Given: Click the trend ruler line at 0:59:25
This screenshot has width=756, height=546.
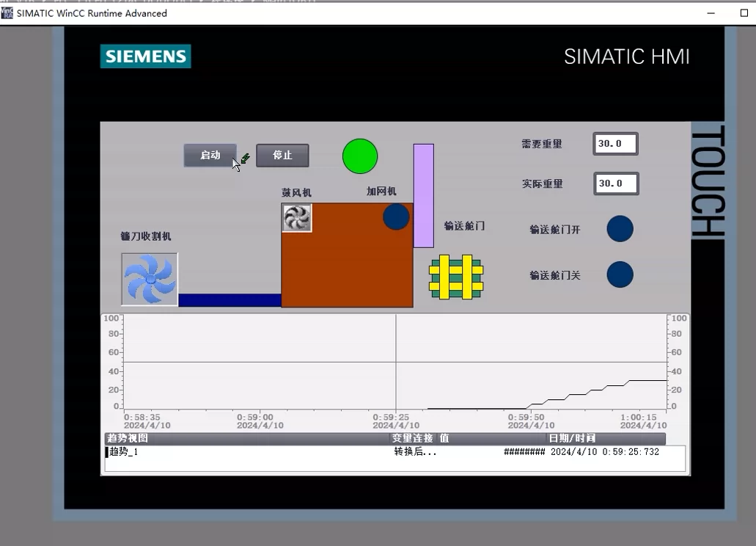Looking at the screenshot, I should click(x=396, y=363).
